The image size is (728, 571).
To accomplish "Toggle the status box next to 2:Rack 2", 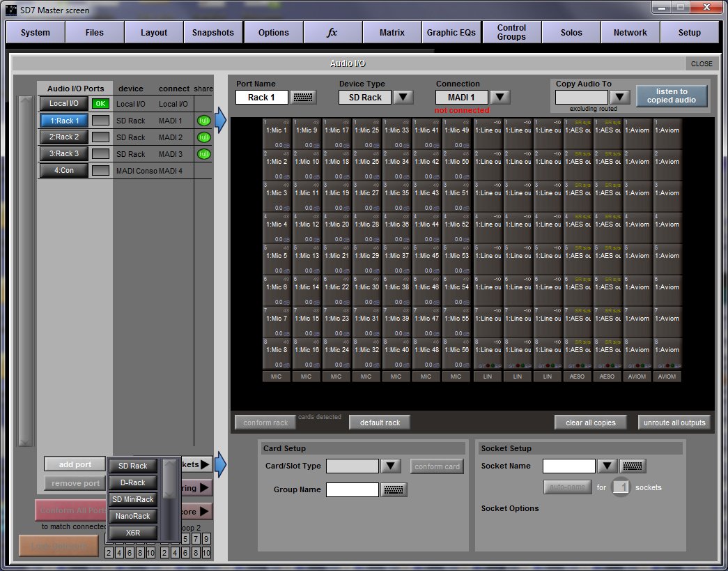I will [x=100, y=137].
